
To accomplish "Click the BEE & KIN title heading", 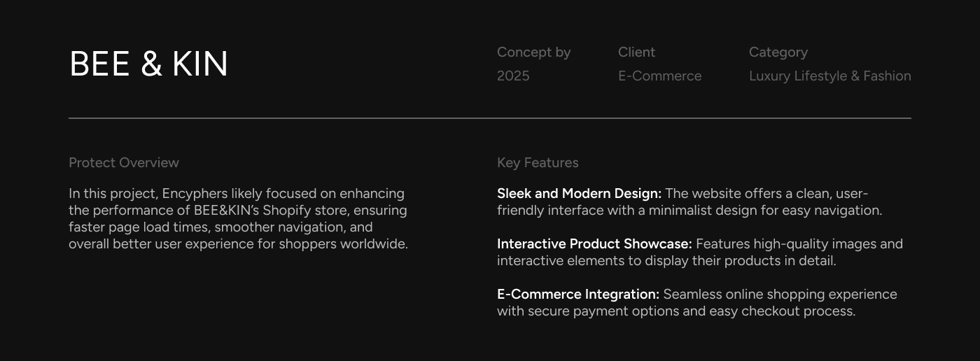I will 148,64.
